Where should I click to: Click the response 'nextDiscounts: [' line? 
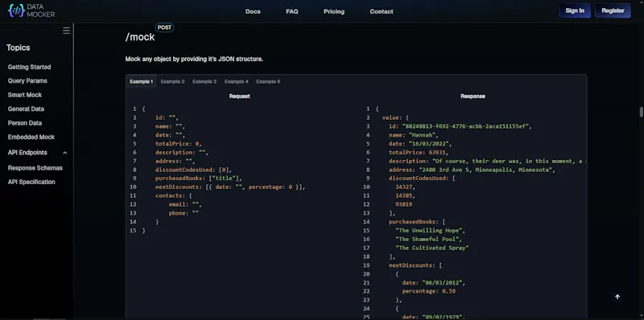[x=415, y=265]
